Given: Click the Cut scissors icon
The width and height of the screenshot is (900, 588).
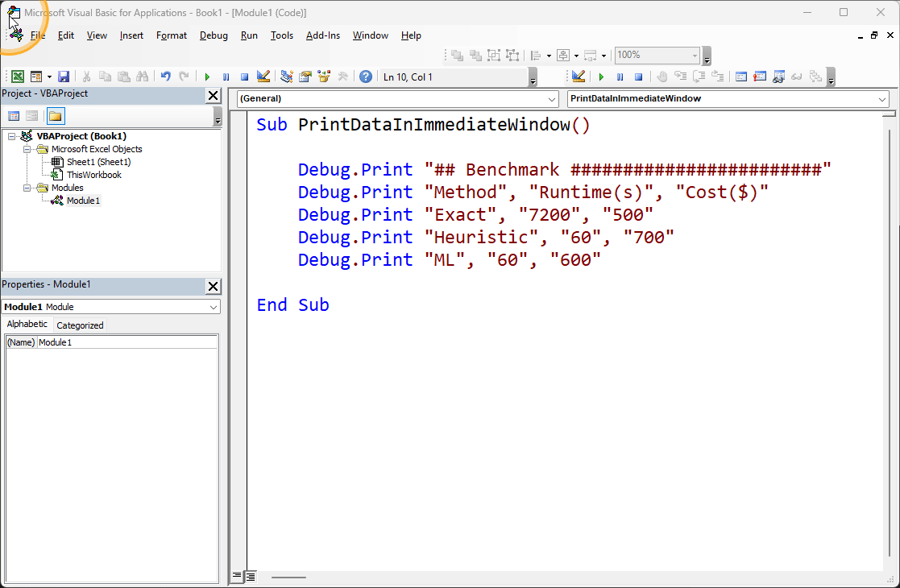Looking at the screenshot, I should click(x=87, y=77).
